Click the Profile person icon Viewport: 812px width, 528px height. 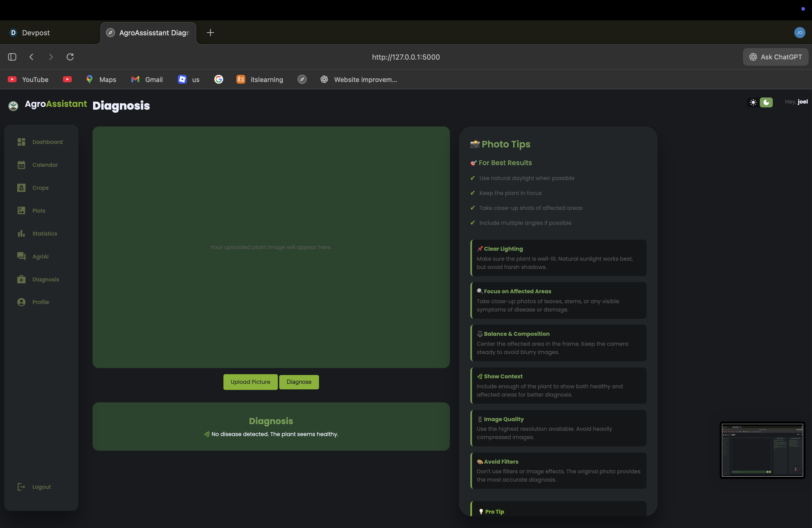point(21,302)
